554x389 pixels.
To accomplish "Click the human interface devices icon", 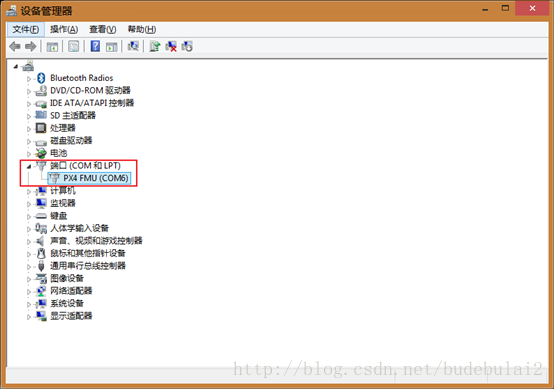I will pyautogui.click(x=41, y=229).
